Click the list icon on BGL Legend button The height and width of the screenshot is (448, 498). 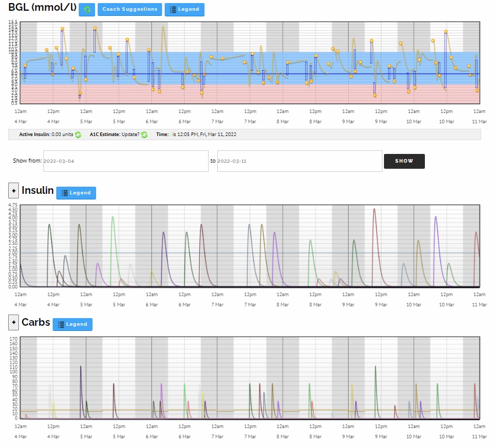pos(173,10)
